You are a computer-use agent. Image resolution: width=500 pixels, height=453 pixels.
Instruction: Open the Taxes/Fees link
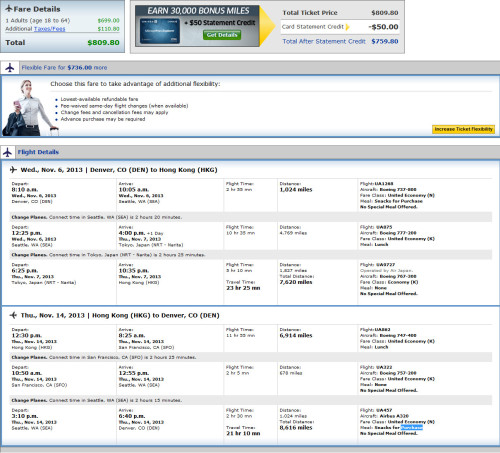click(50, 29)
